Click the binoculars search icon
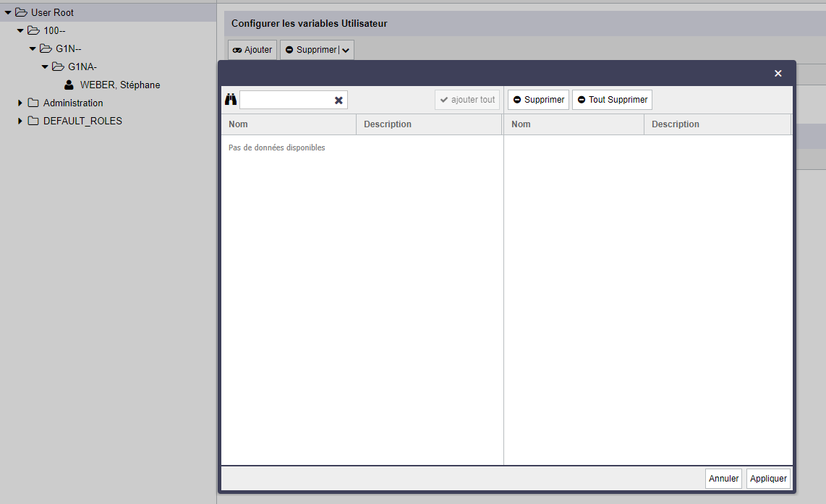This screenshot has height=504, width=826. [x=231, y=100]
